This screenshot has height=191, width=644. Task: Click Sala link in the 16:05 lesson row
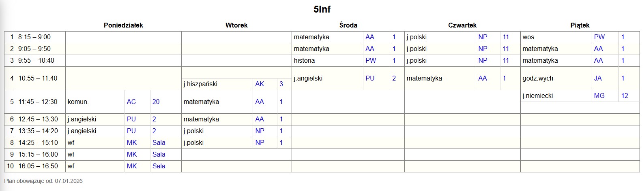[159, 166]
